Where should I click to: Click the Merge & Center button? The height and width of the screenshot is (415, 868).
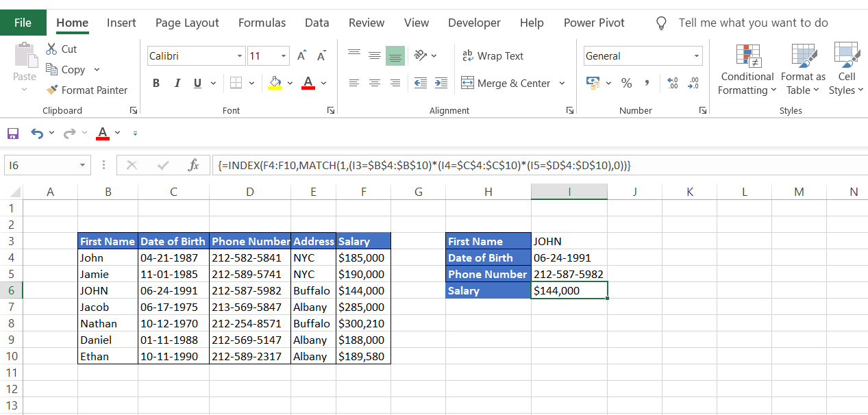[x=506, y=83]
